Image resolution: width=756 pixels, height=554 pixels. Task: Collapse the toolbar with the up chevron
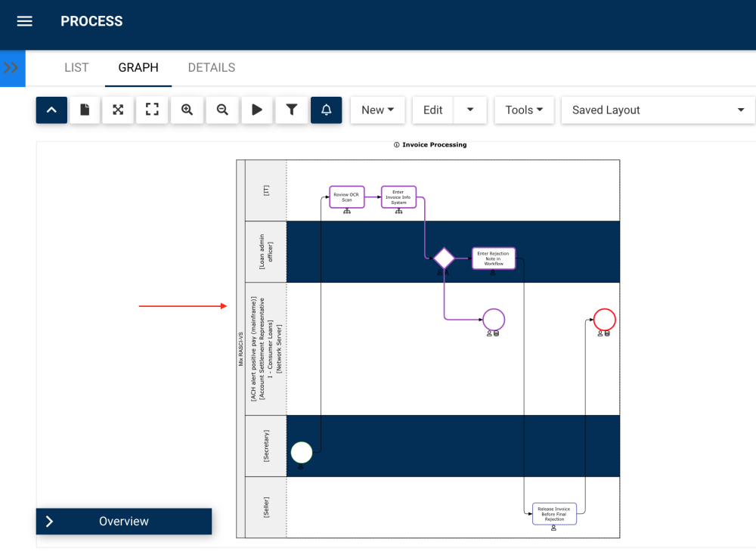click(x=51, y=110)
